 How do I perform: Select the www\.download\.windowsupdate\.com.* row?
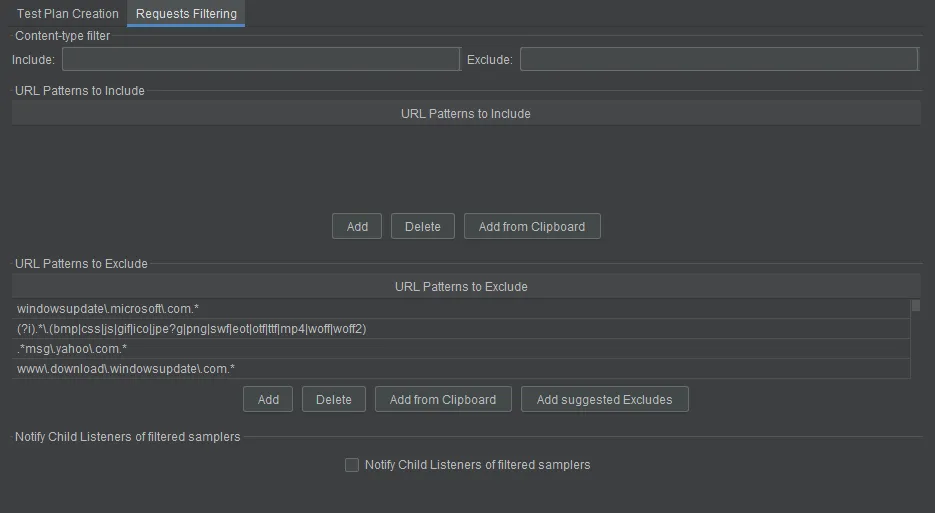461,369
